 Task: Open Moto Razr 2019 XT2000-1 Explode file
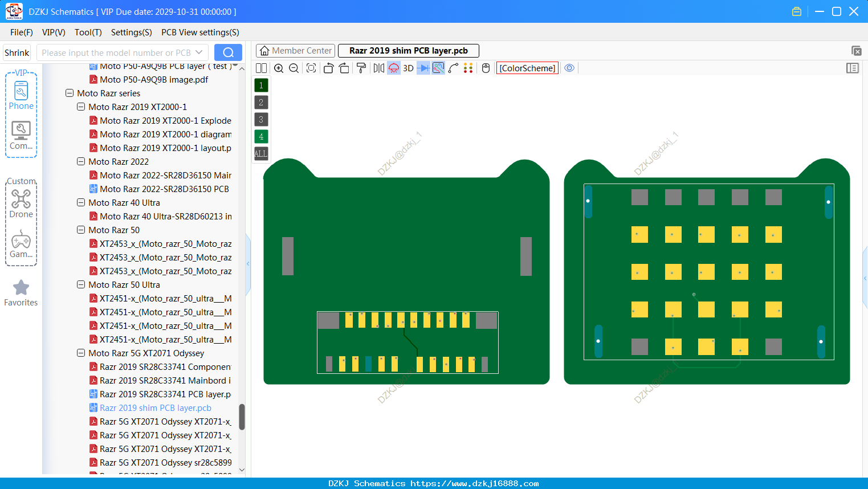coord(160,120)
